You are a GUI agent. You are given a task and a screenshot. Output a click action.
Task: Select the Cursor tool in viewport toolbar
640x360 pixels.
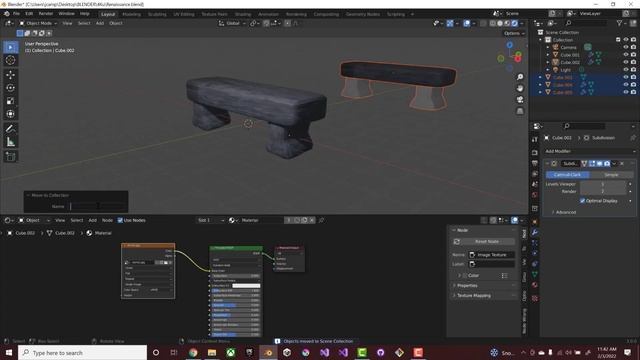point(11,60)
